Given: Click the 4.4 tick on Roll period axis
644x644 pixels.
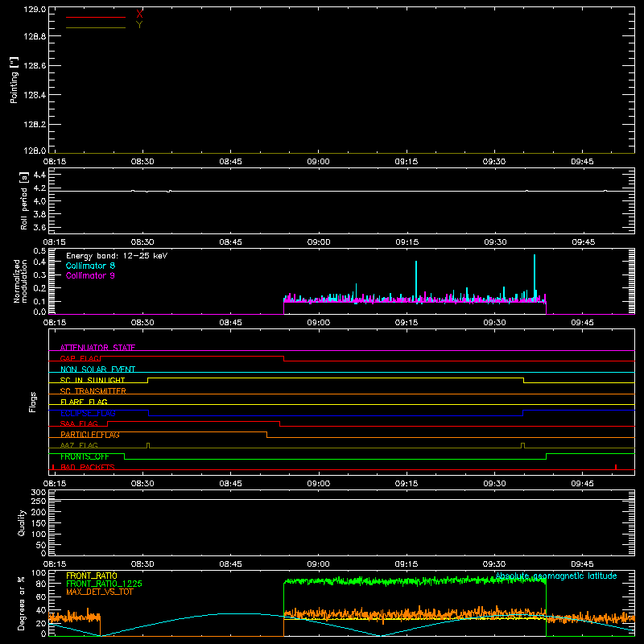Looking at the screenshot, I should [39, 175].
